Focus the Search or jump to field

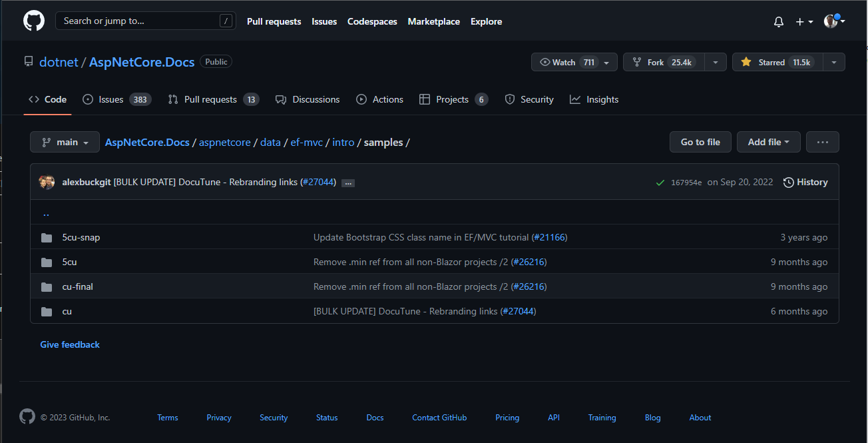pos(145,21)
